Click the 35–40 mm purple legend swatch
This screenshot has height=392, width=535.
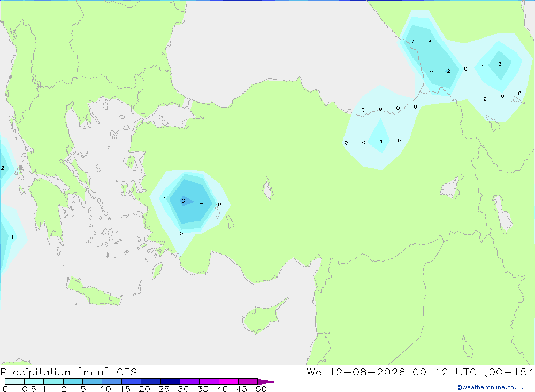[209, 381]
